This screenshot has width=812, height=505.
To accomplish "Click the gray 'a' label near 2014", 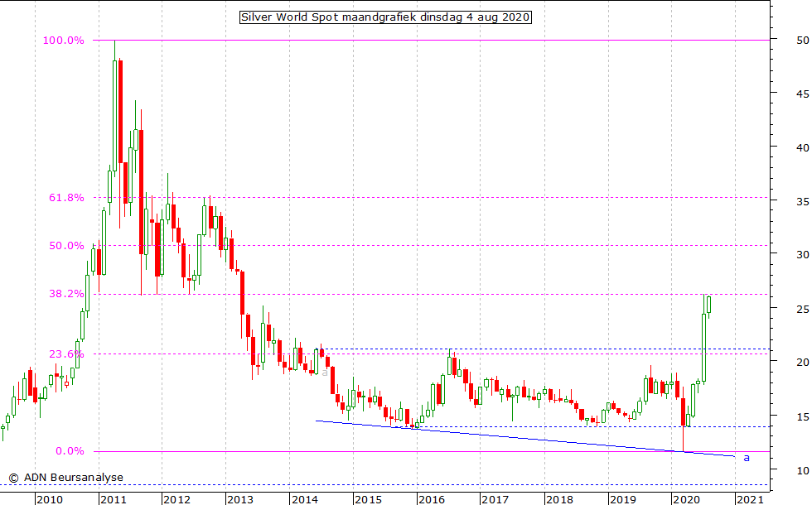I will click(325, 372).
